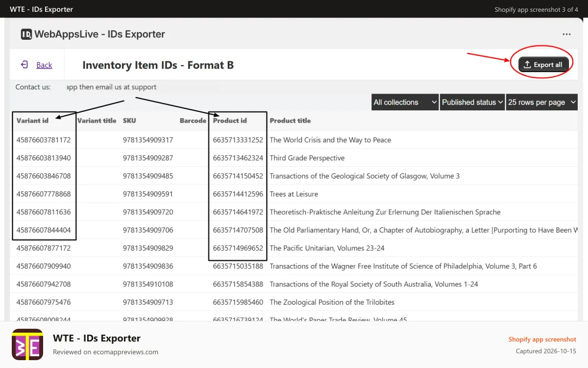Click product id 6635714150452

click(238, 176)
